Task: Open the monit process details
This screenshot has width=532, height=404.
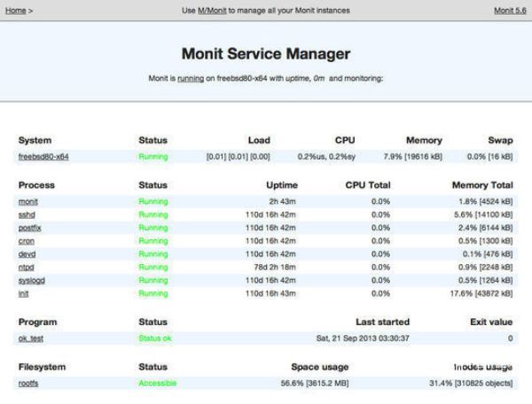Action: pyautogui.click(x=27, y=201)
